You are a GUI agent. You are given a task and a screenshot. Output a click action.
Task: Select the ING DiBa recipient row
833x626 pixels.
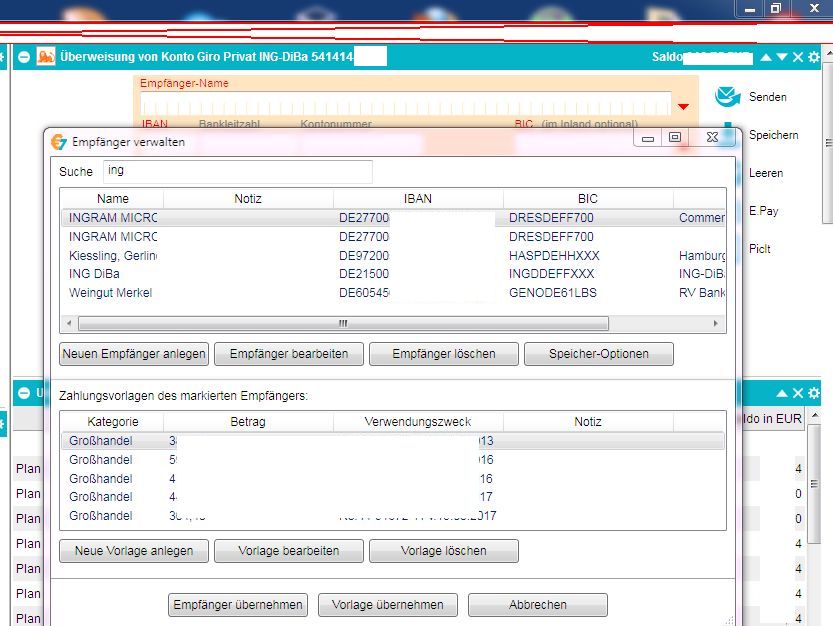pyautogui.click(x=393, y=274)
